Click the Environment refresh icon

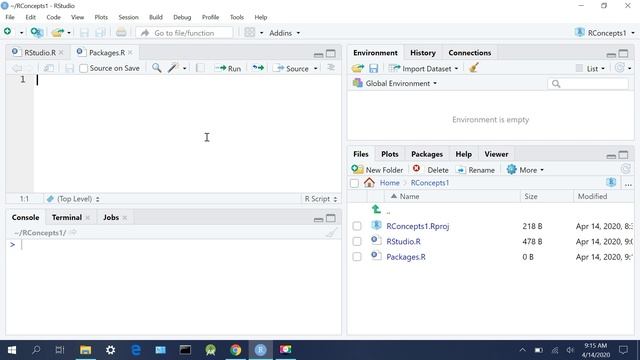point(620,68)
